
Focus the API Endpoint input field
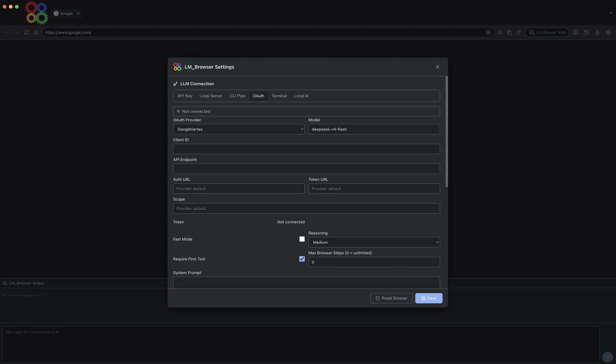click(x=307, y=169)
